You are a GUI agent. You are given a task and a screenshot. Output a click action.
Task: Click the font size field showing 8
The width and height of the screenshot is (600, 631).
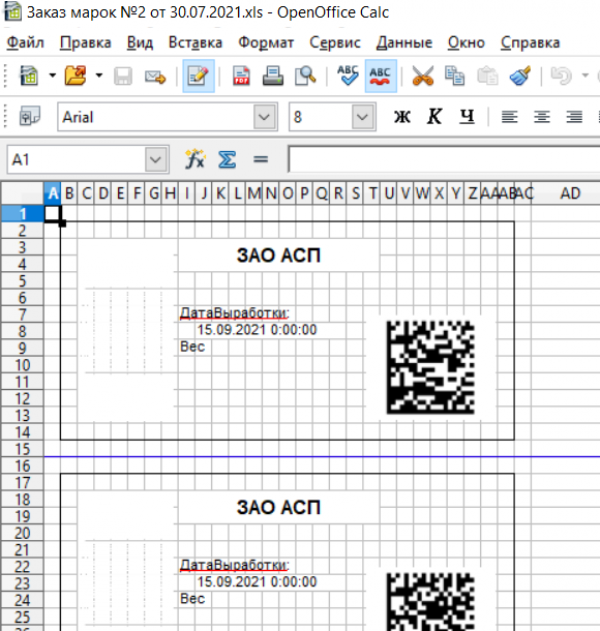(x=320, y=117)
